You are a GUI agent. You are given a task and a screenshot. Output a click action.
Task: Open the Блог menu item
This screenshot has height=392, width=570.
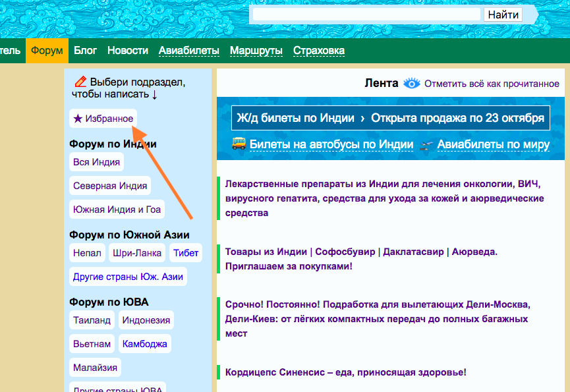85,51
